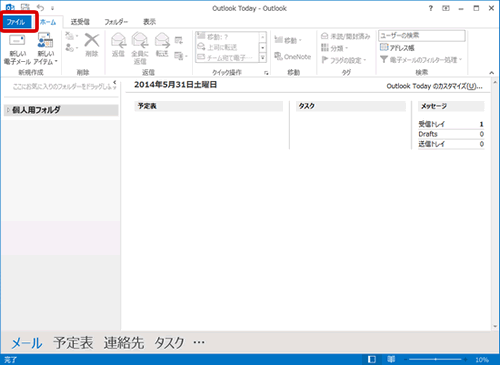Click scroll-down arrow of Outlook Today pane
The height and width of the screenshot is (365, 500).
(495, 327)
